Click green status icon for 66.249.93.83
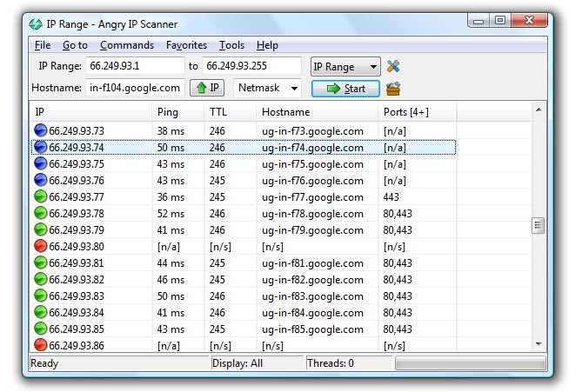 41,296
